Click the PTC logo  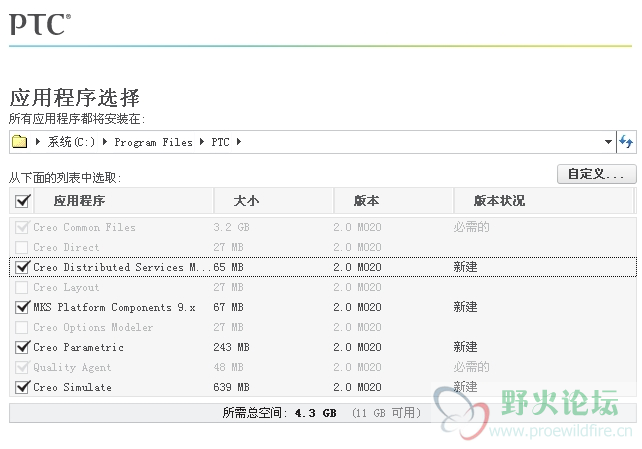(40, 24)
